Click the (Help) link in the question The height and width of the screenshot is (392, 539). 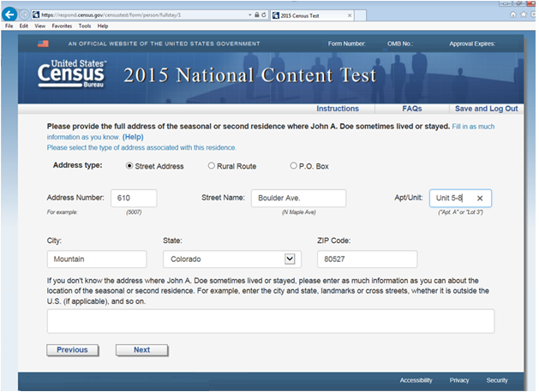133,137
